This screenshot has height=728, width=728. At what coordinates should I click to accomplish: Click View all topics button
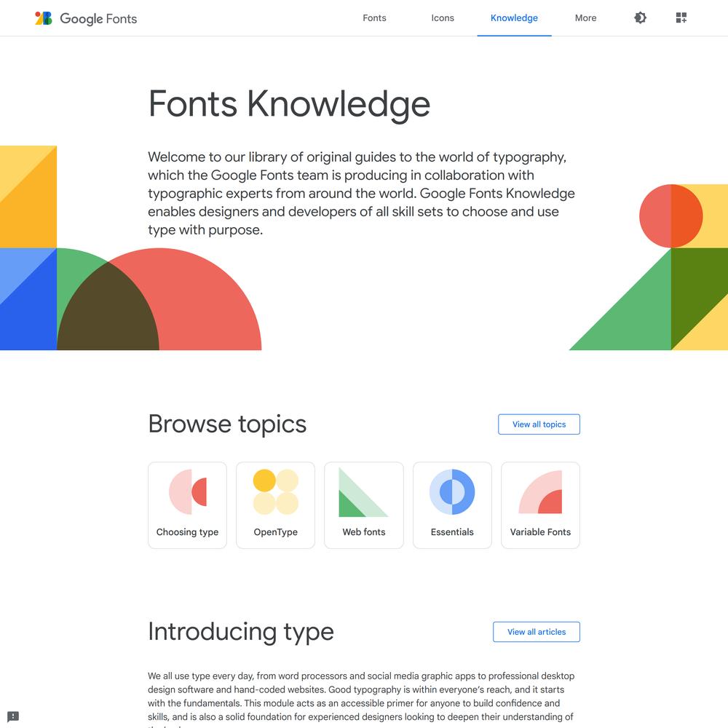click(x=539, y=424)
